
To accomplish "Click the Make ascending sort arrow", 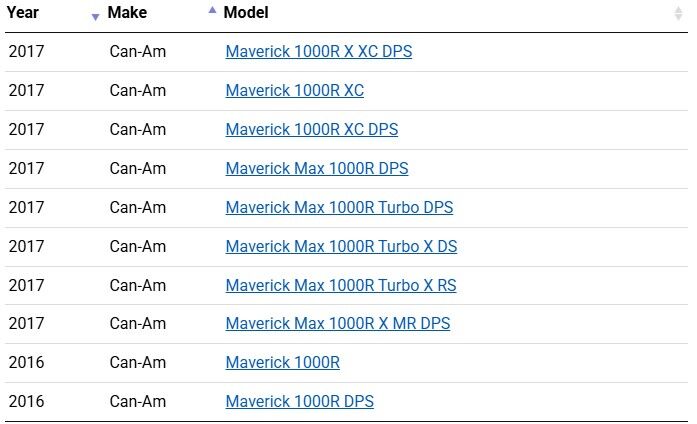I will 212,10.
